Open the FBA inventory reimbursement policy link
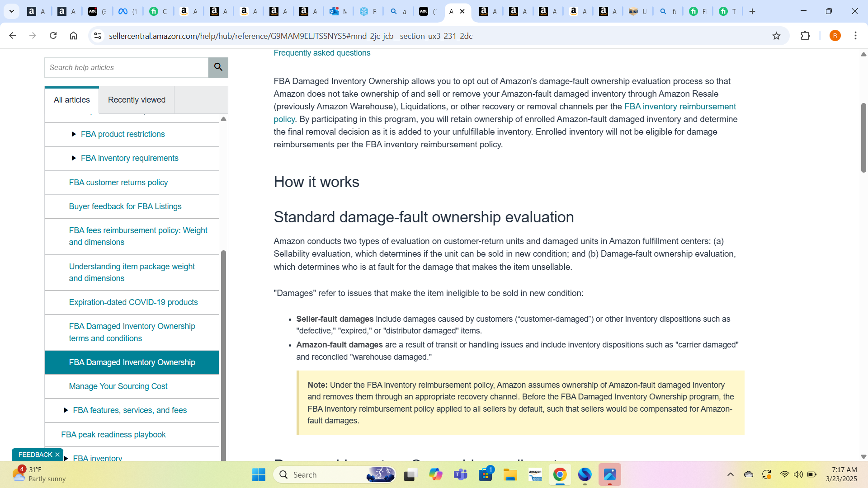 coord(680,107)
